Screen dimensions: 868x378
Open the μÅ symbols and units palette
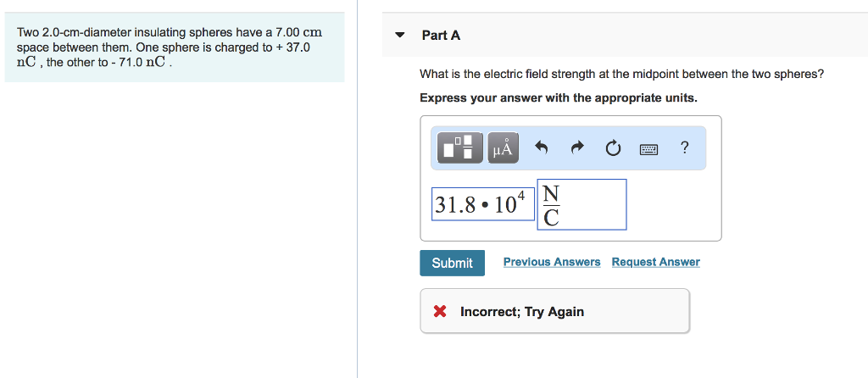coord(502,148)
